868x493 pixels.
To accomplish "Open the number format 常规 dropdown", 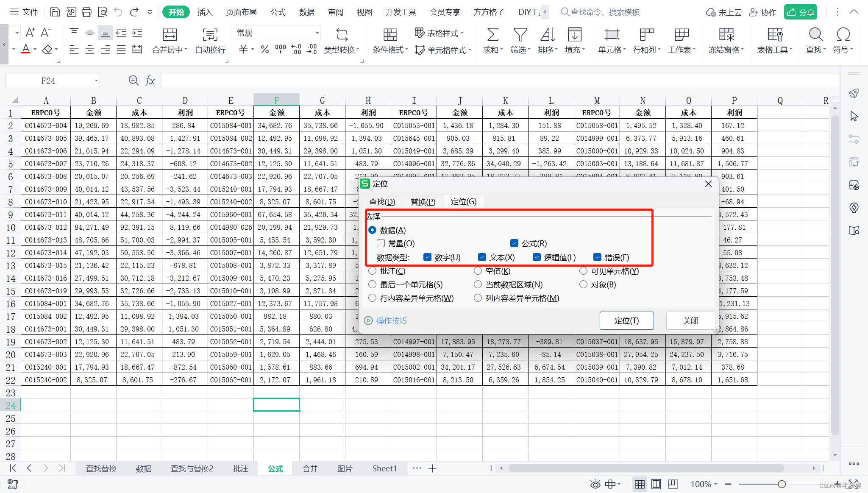I will [x=317, y=33].
